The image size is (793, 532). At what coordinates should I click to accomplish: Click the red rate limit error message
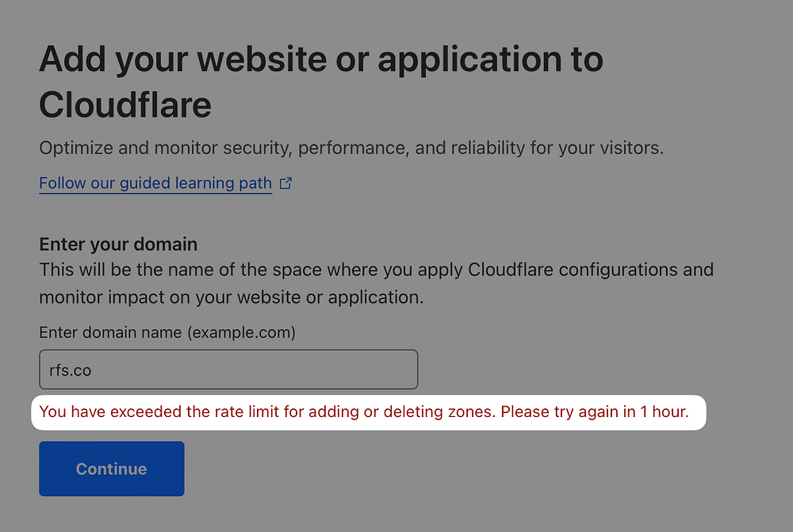pyautogui.click(x=364, y=412)
